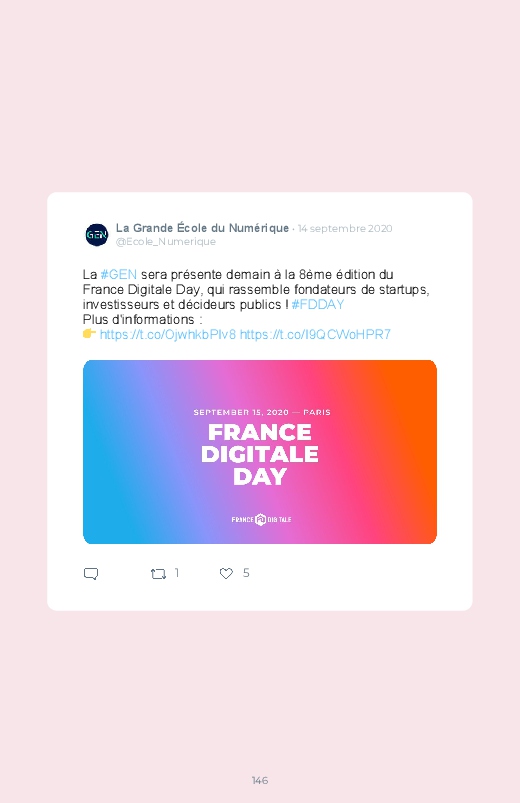Viewport: 520px width, 803px height.
Task: Click the tweet body text paragraph
Action: pos(256,304)
